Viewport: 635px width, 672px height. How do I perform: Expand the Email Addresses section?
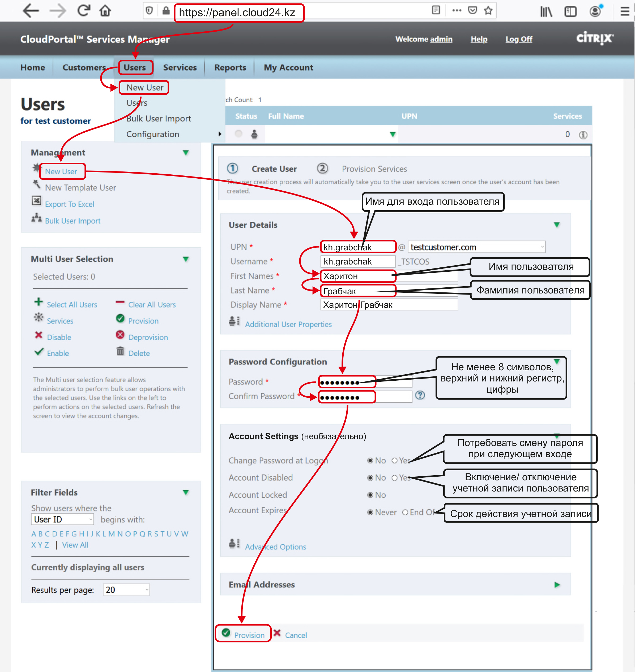tap(557, 585)
